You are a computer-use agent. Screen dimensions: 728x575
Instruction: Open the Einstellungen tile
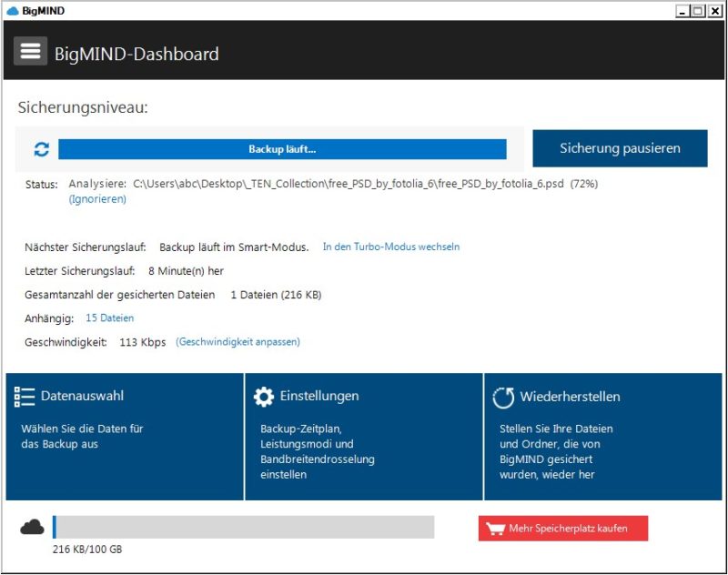[363, 437]
